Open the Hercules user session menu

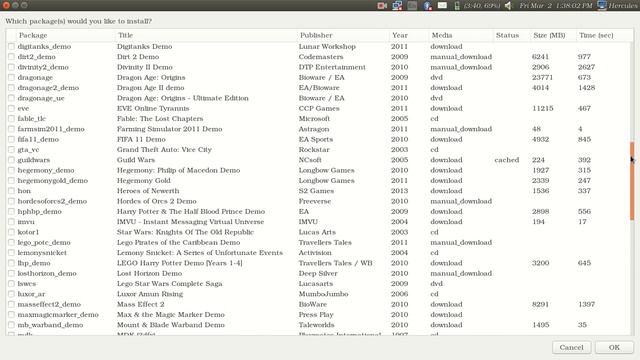617,5
